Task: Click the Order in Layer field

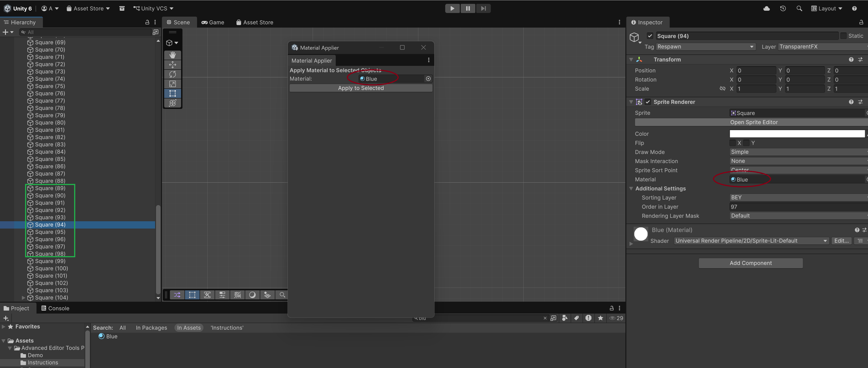Action: [798, 207]
